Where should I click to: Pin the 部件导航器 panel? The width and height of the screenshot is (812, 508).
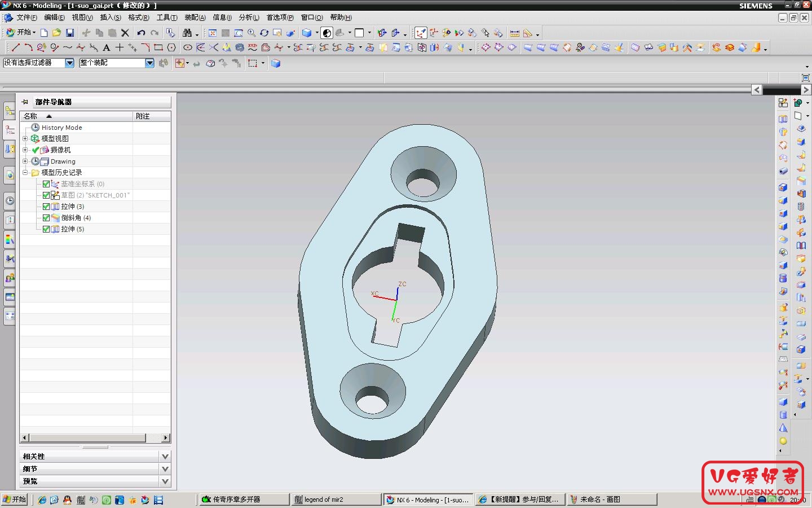pos(25,102)
